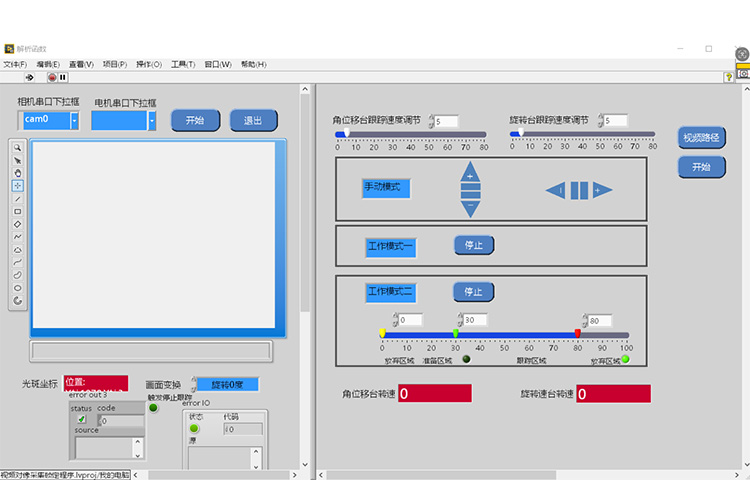The height and width of the screenshot is (480, 750).
Task: Select the arrow pointer tool in image palette
Action: click(x=17, y=160)
